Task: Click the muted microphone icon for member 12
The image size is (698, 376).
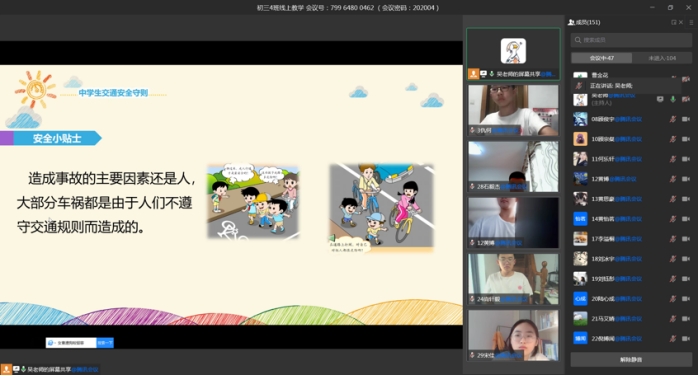Action: point(673,179)
